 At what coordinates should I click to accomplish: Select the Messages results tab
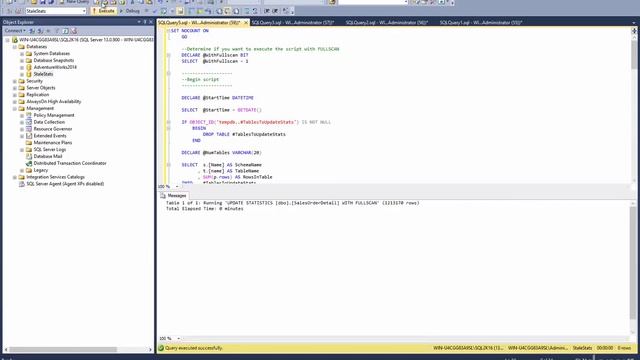pos(173,196)
